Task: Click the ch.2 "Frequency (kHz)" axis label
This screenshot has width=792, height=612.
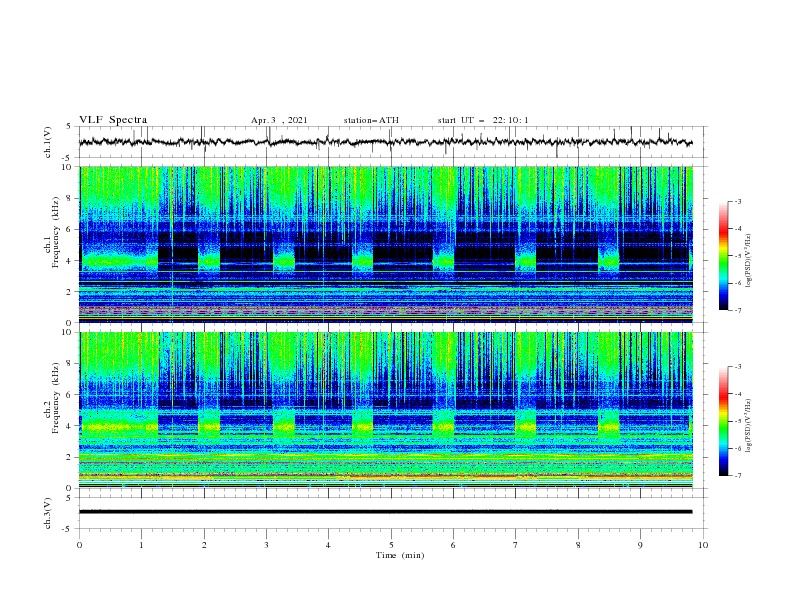Action: pos(56,397)
